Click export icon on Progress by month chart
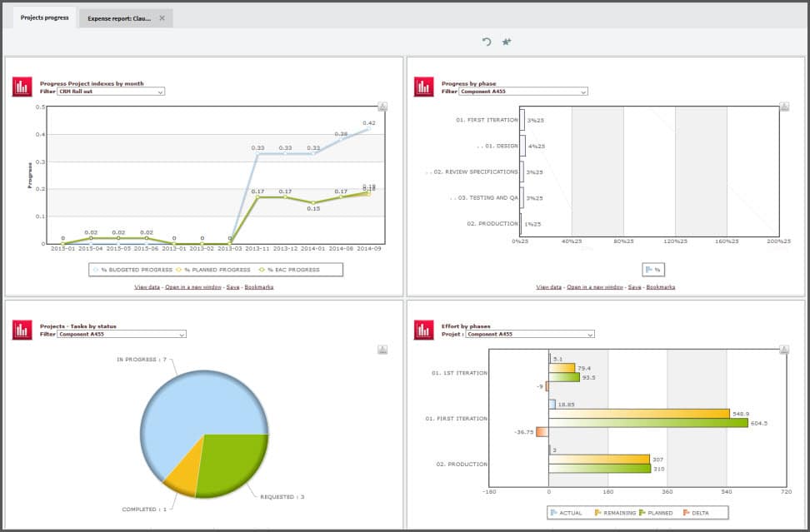Viewport: 810px width, 532px height. 382,106
